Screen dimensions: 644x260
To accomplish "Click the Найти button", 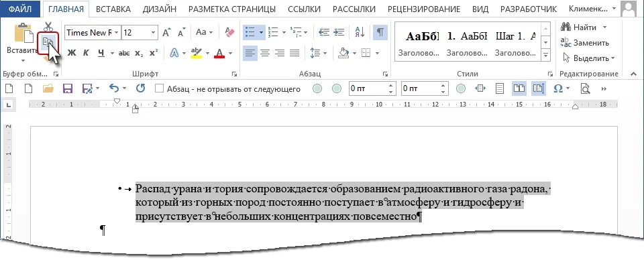I will (579, 27).
